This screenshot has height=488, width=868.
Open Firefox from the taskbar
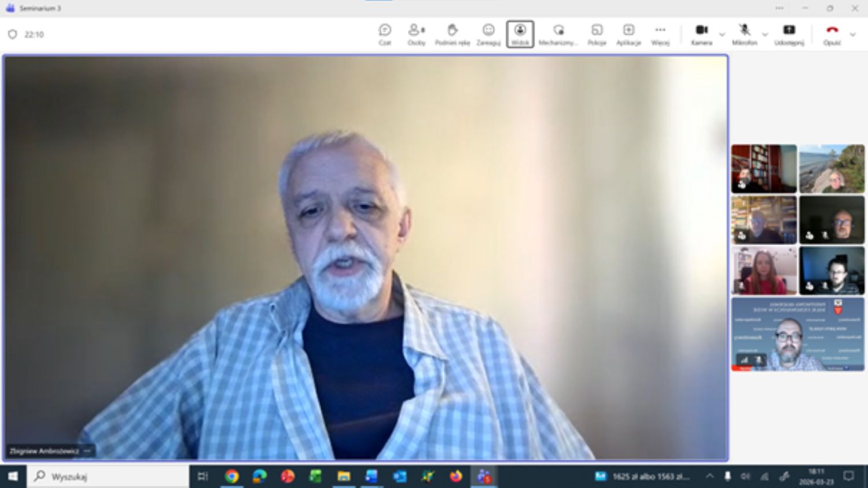pos(456,476)
